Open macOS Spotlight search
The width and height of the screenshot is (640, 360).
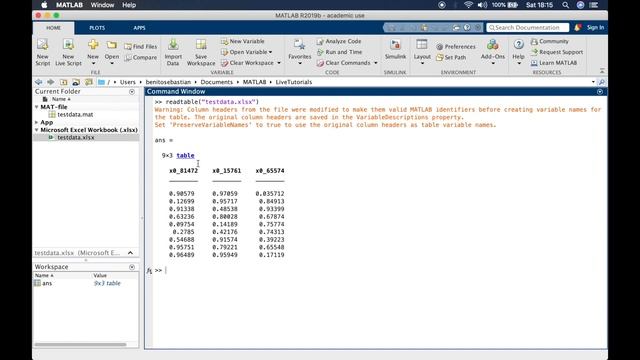tap(565, 5)
